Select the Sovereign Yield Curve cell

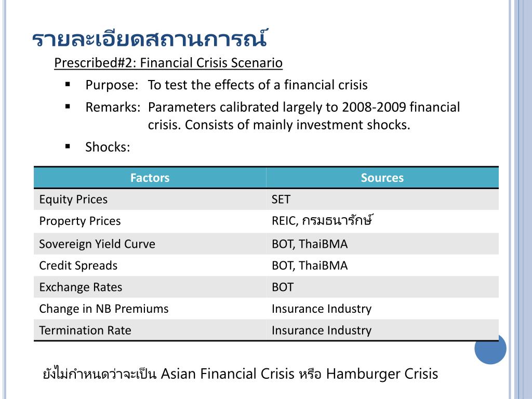pos(97,244)
